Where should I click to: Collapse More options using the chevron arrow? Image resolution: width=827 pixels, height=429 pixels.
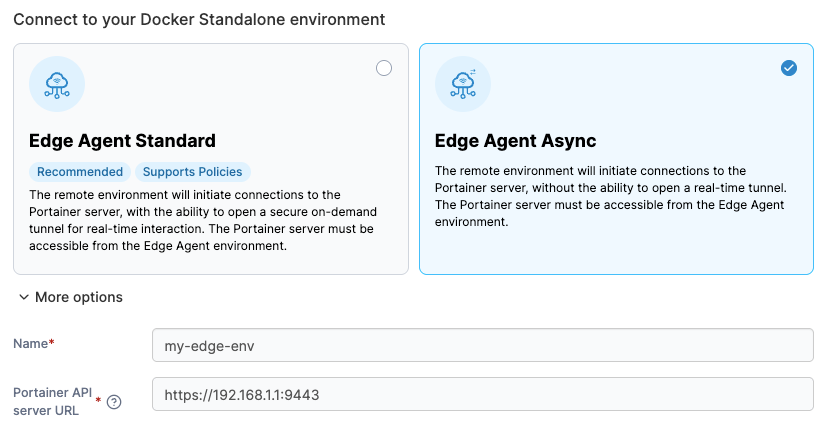point(22,297)
